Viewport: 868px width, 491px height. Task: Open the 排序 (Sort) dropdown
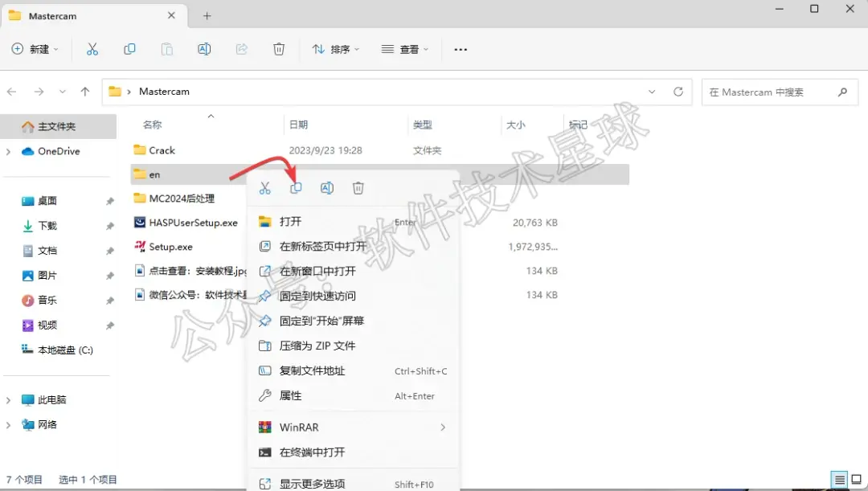[335, 49]
